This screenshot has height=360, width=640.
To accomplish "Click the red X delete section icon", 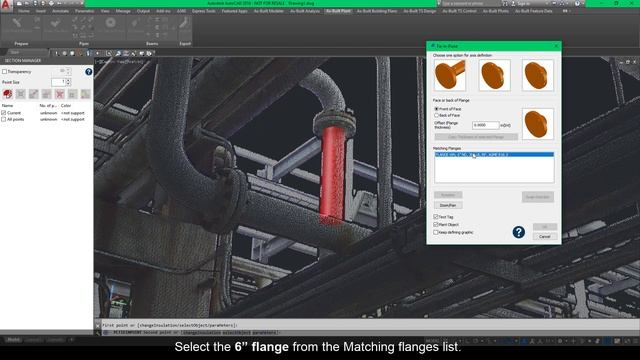I will click(60, 94).
